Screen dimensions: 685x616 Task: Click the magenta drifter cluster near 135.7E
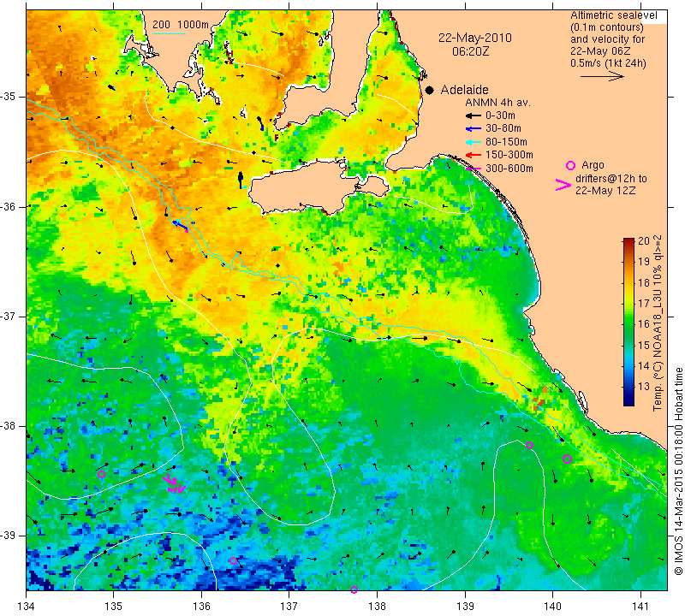click(175, 484)
